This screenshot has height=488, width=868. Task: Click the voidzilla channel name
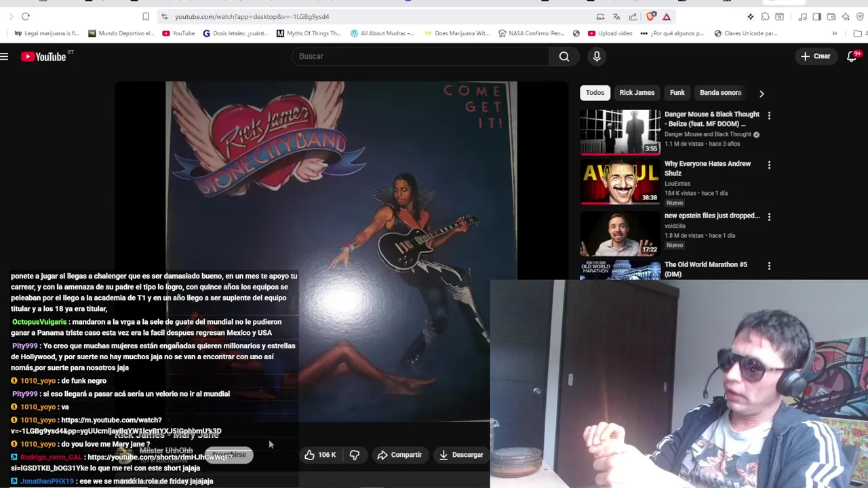pos(675,226)
